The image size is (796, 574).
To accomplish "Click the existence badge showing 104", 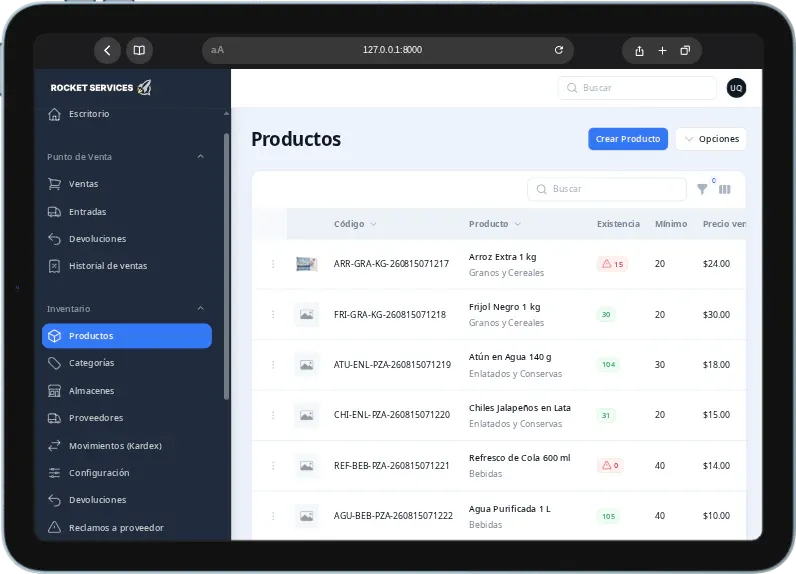I will point(608,364).
